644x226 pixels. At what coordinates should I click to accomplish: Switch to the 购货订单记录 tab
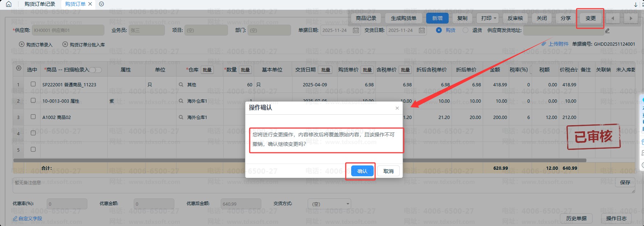coord(40,4)
